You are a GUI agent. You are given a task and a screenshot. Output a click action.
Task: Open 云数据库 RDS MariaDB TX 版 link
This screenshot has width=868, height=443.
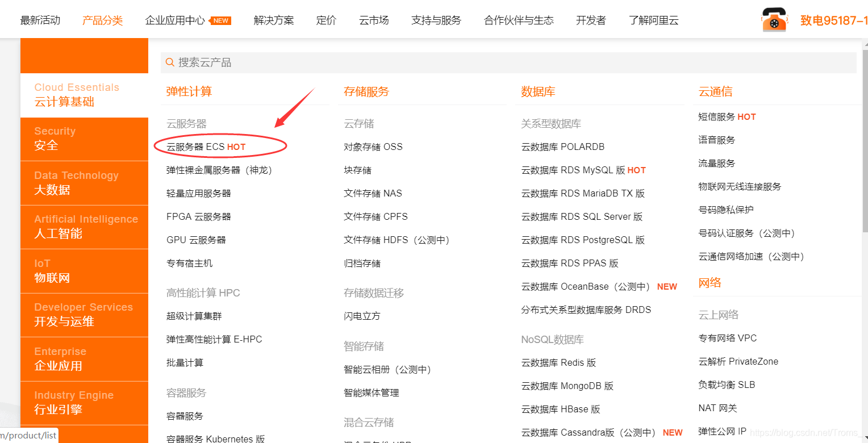pos(583,193)
